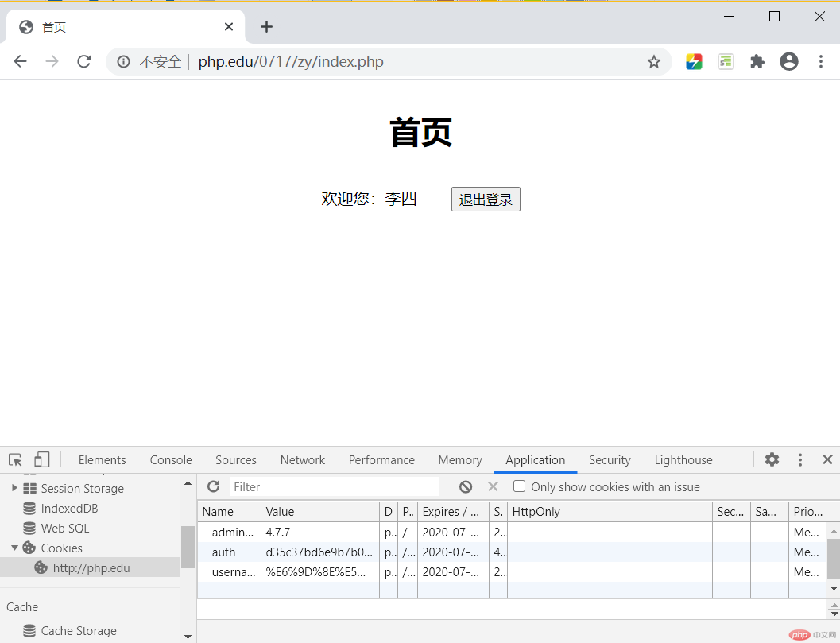
Task: Close the 首页 browser tab
Action: coord(229,27)
